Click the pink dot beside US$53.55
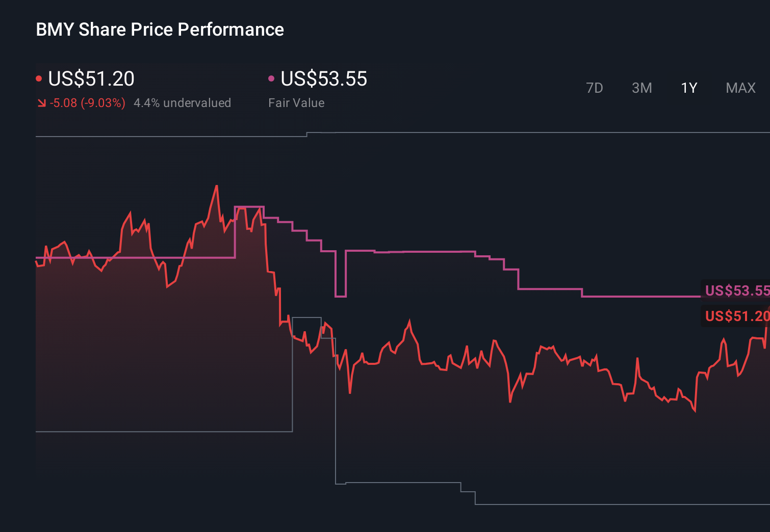The image size is (770, 532). pyautogui.click(x=271, y=78)
